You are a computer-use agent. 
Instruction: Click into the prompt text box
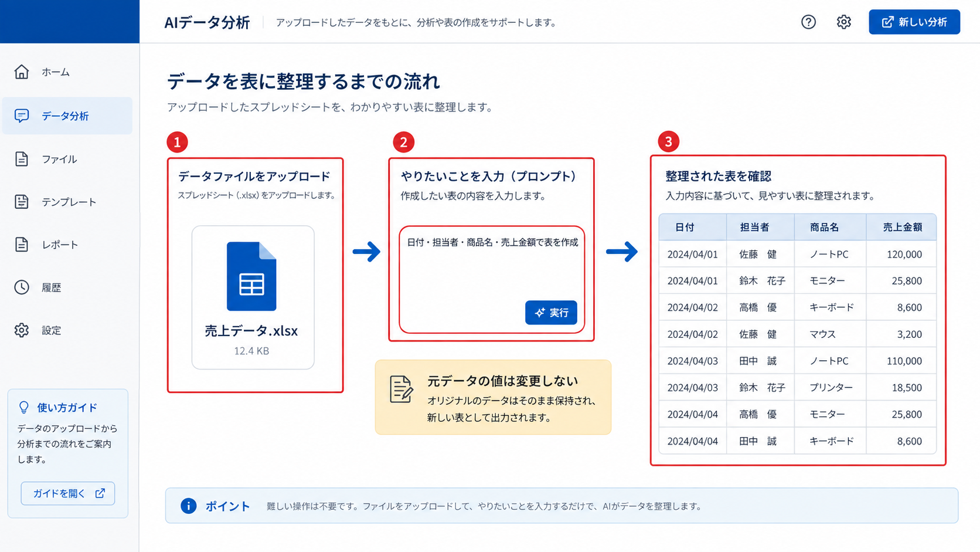coord(492,279)
